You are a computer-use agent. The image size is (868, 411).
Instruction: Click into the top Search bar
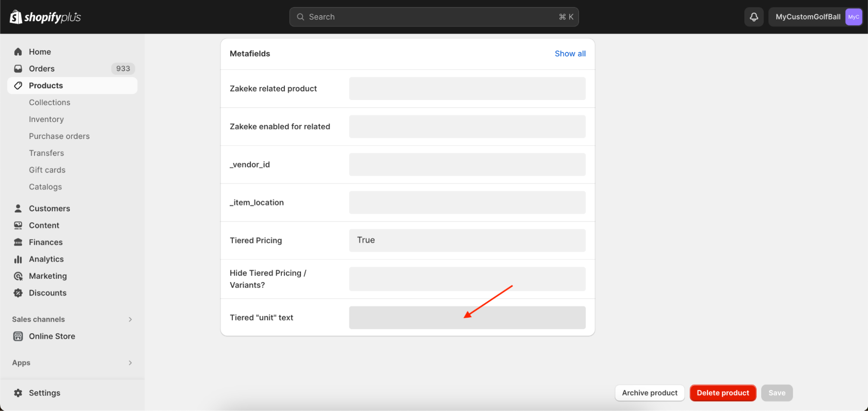(433, 17)
